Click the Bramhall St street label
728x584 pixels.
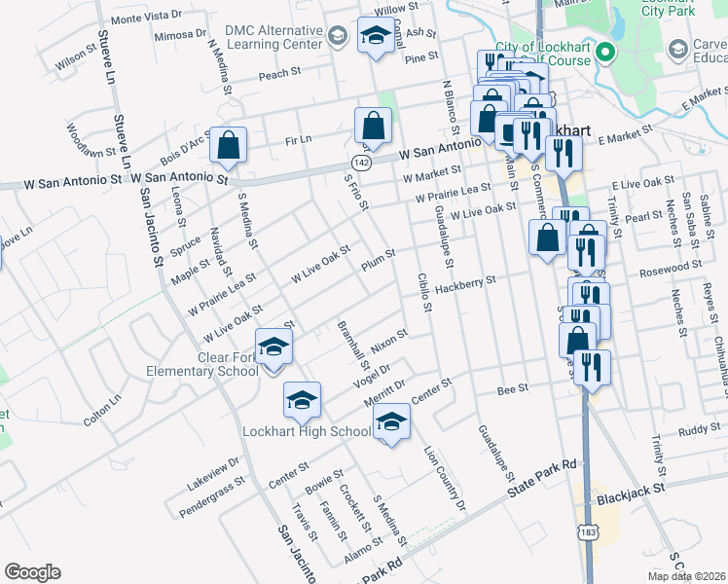click(354, 346)
